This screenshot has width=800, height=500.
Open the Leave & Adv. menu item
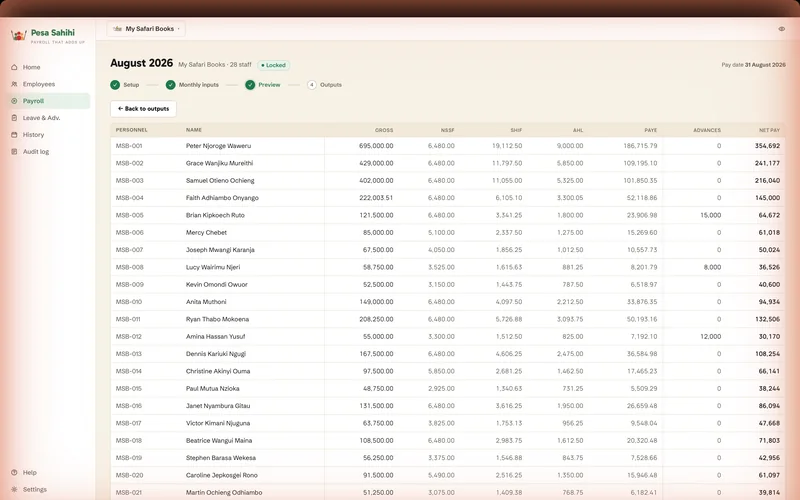(50, 118)
